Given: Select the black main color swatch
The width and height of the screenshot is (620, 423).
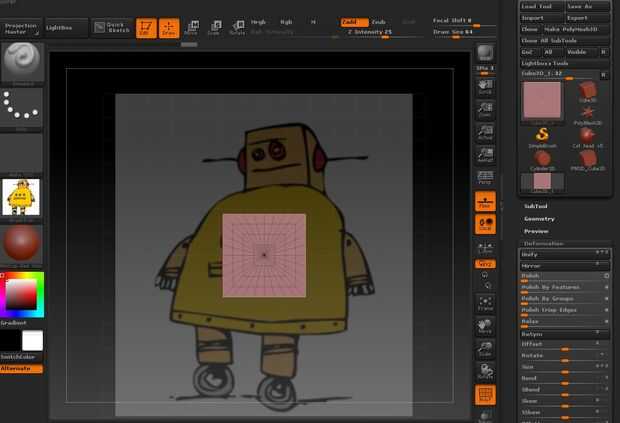Looking at the screenshot, I should tap(11, 341).
